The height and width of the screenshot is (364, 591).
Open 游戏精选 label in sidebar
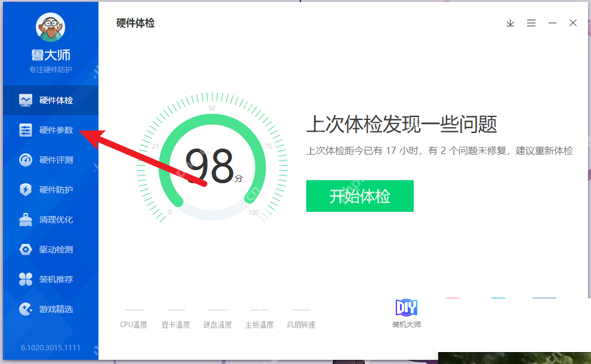56,309
